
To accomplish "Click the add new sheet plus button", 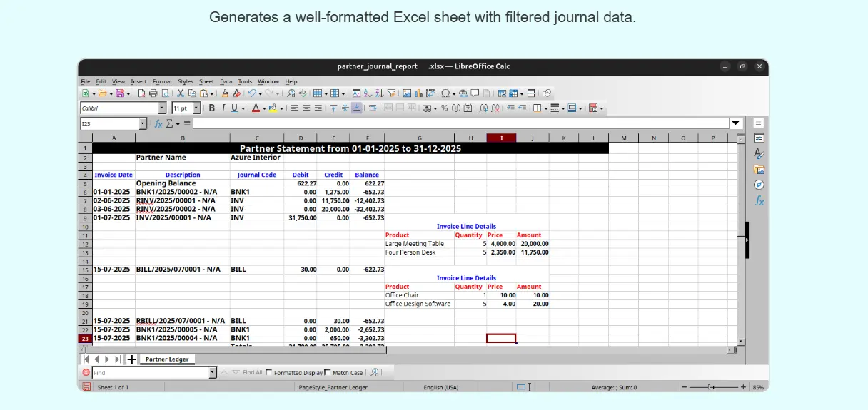I will tap(131, 359).
